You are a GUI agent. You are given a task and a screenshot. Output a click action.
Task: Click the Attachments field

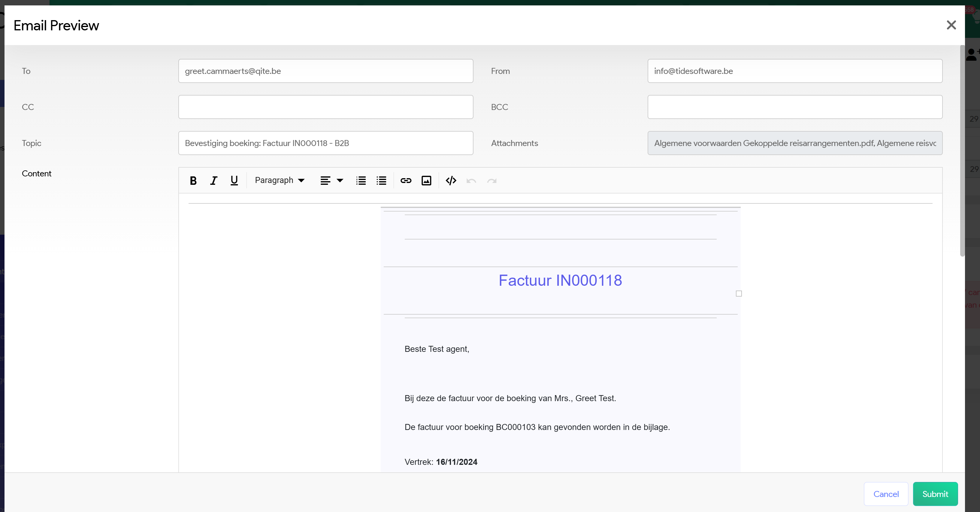795,143
